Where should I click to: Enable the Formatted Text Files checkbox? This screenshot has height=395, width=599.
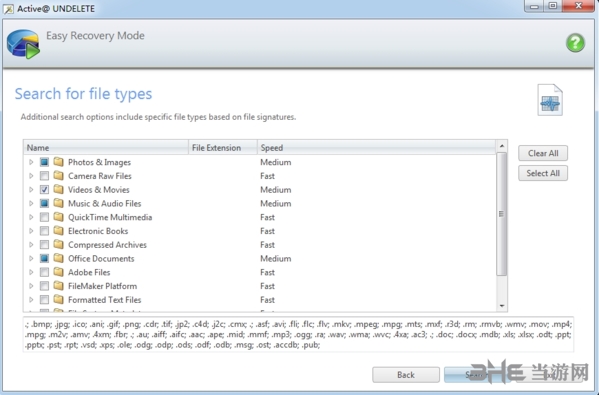coord(44,299)
